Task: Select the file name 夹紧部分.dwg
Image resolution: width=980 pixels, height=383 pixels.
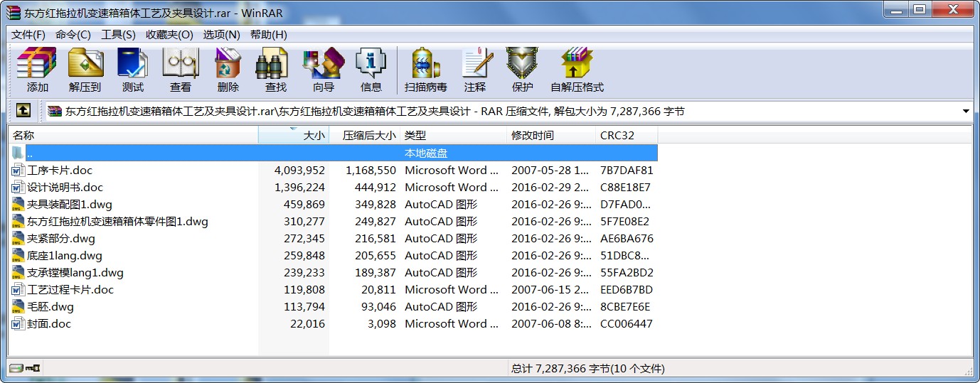Action: pyautogui.click(x=61, y=239)
